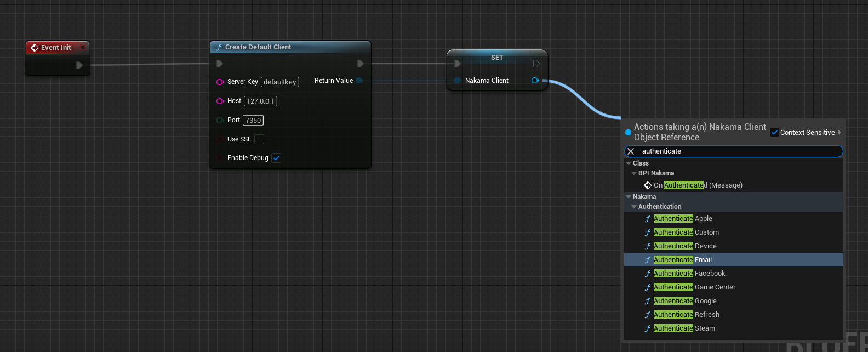Select On Authenticated (Message) action
Viewport: 868px width, 352px height.
734,185
